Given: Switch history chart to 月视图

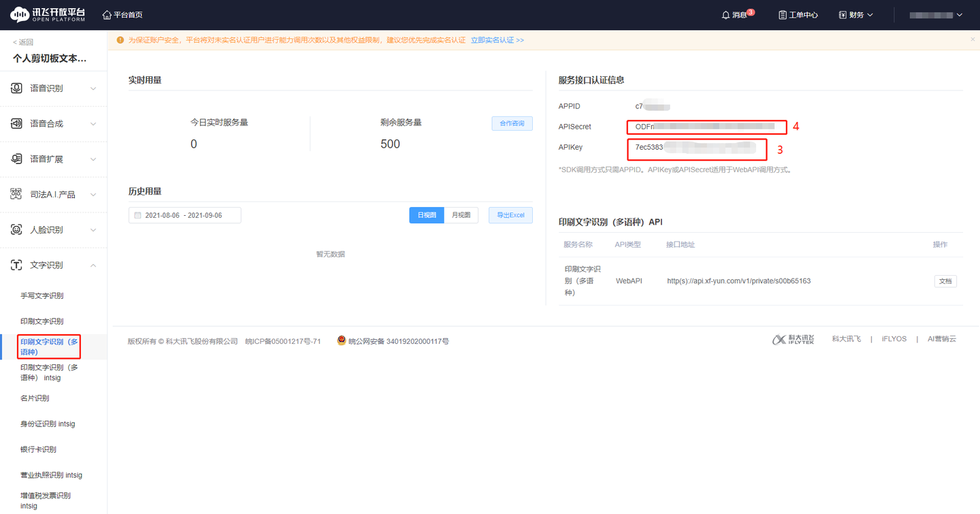Looking at the screenshot, I should tap(461, 214).
